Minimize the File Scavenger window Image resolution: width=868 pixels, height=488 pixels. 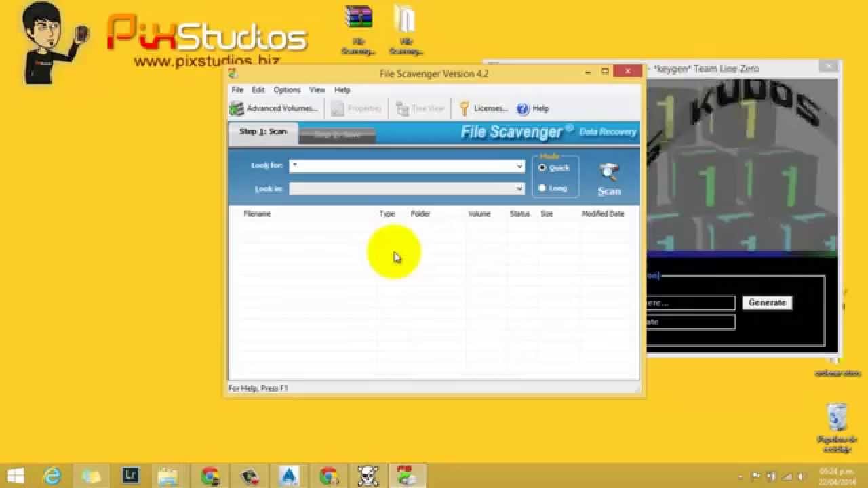[588, 71]
